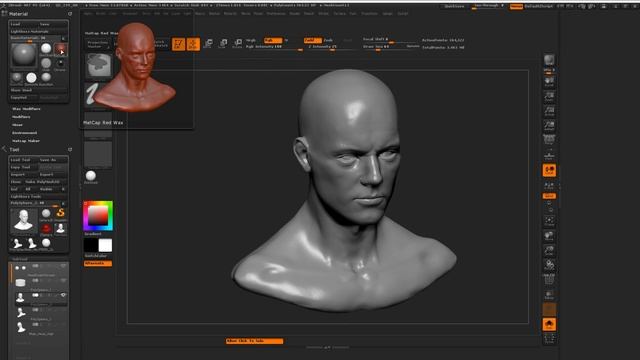The height and width of the screenshot is (360, 640).
Task: Click Export in Tool palette
Action: point(53,175)
